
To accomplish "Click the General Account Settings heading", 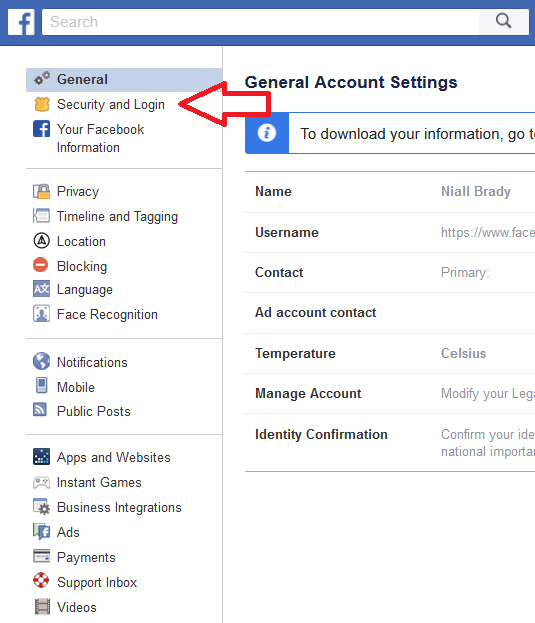I will 351,83.
